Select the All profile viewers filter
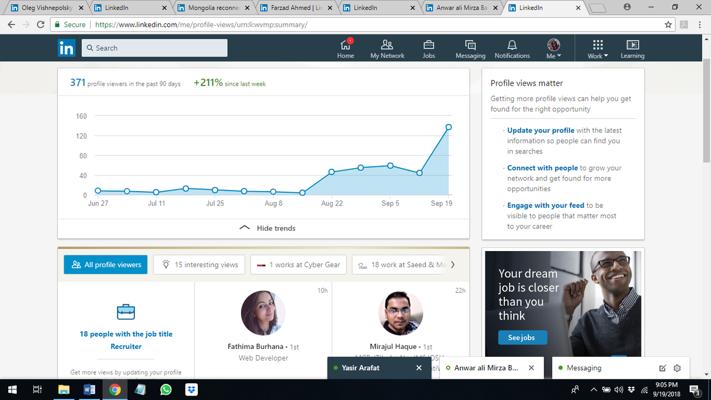The image size is (711, 400). [x=106, y=264]
